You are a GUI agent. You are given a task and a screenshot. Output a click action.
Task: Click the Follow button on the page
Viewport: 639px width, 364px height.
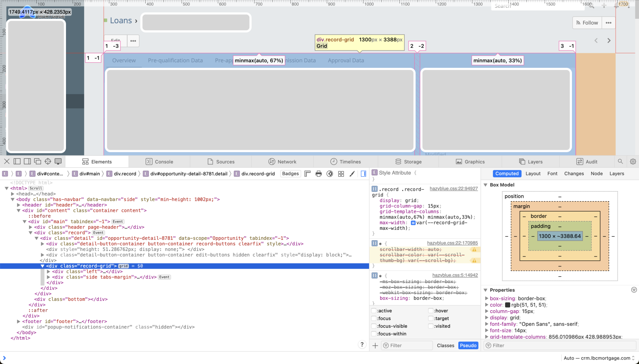[x=587, y=23]
